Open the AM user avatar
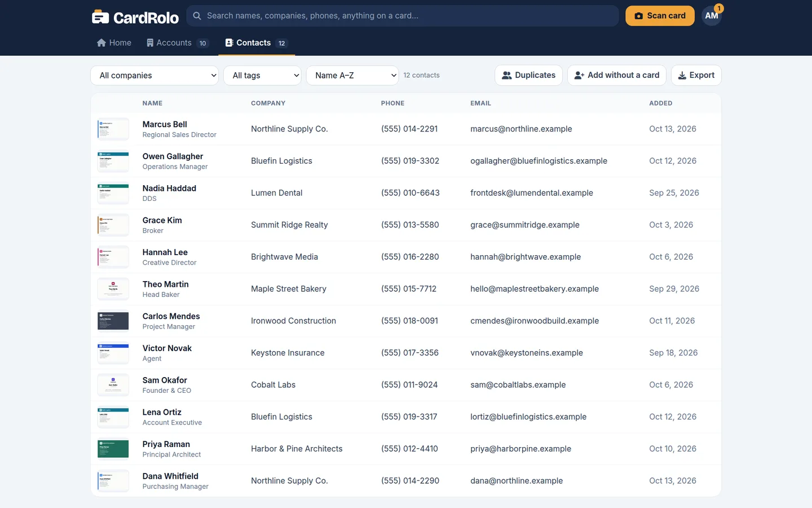Viewport: 812px width, 508px height. [x=712, y=16]
